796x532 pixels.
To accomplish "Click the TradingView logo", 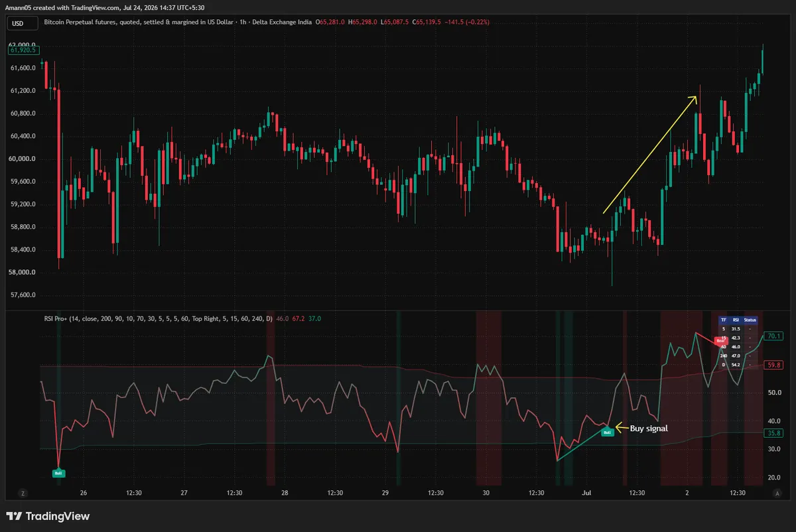I will pos(48,516).
